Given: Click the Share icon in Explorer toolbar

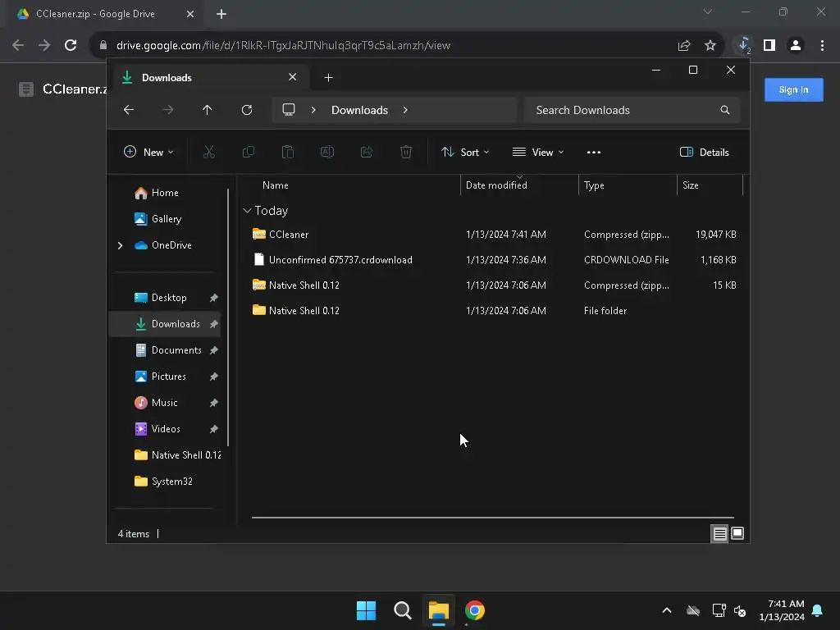Looking at the screenshot, I should (x=367, y=152).
